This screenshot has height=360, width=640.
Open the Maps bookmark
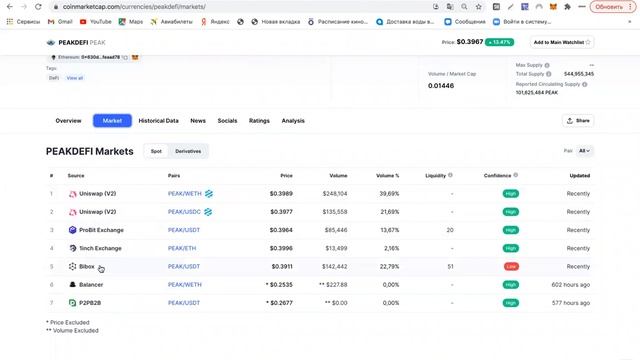point(131,22)
